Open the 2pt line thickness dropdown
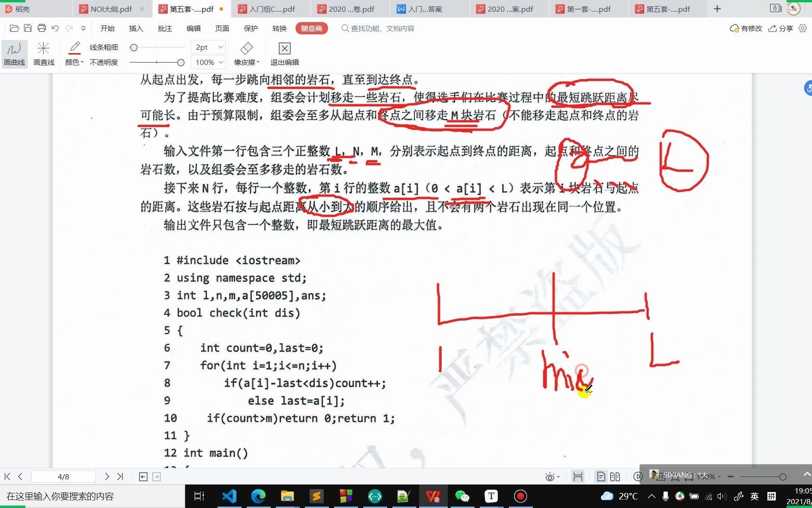812x508 pixels. point(208,47)
